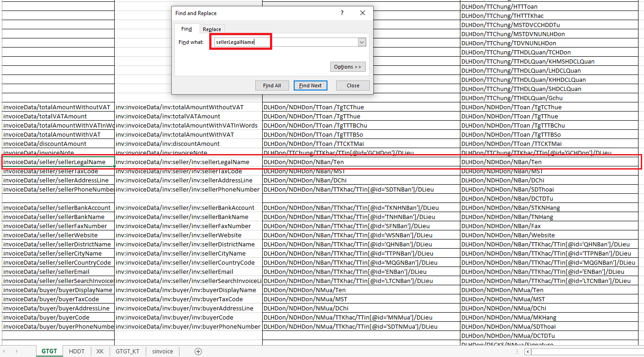Select cell invoiceData/totalVATAmount
The width and height of the screenshot is (644, 357).
pyautogui.click(x=58, y=116)
